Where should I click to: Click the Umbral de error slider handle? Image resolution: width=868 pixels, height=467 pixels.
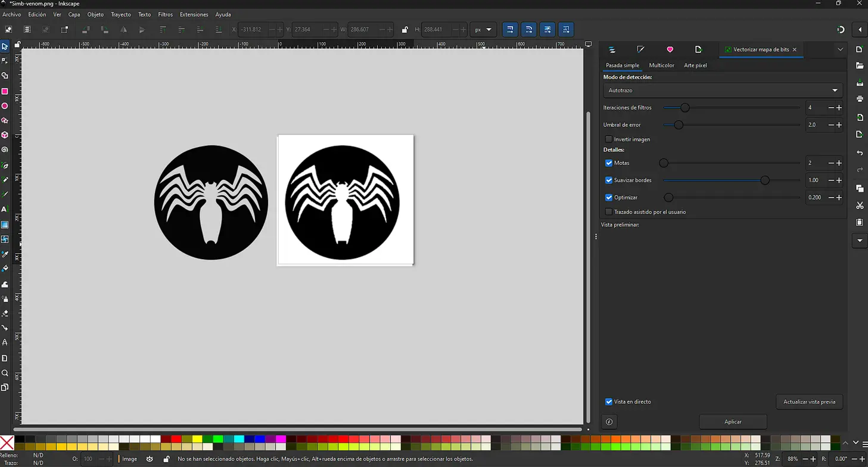679,125
